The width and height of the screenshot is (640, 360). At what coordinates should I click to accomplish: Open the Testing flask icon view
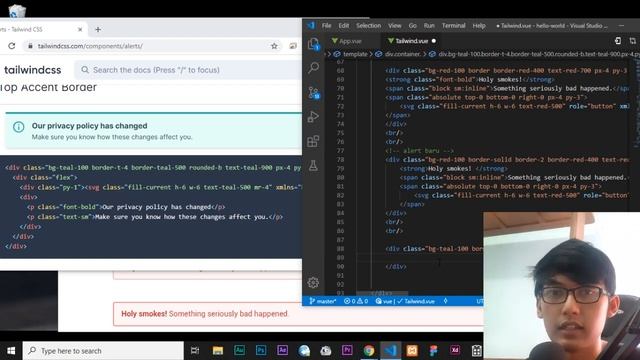(x=313, y=166)
